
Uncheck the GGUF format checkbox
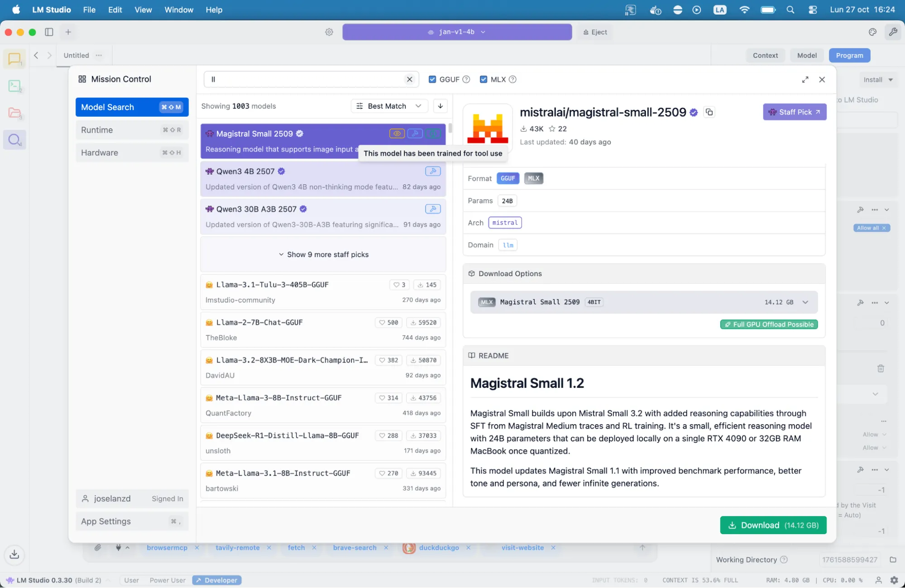coord(432,80)
